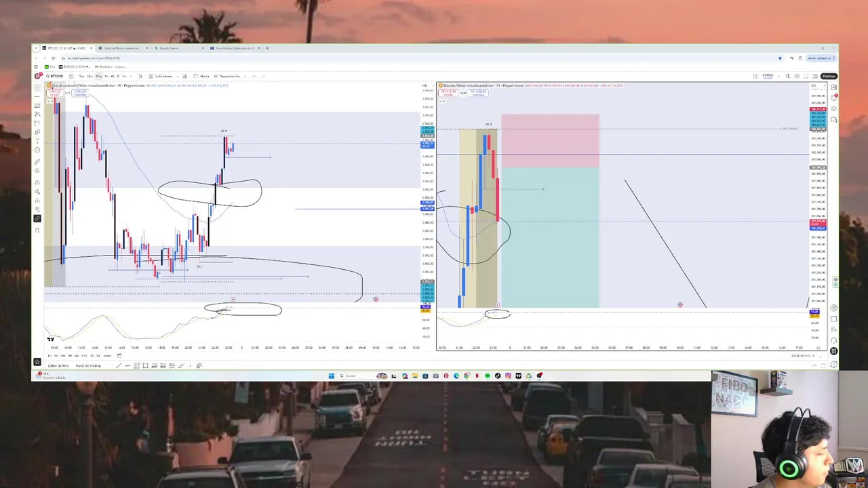Select the 5m timeframe

point(81,76)
